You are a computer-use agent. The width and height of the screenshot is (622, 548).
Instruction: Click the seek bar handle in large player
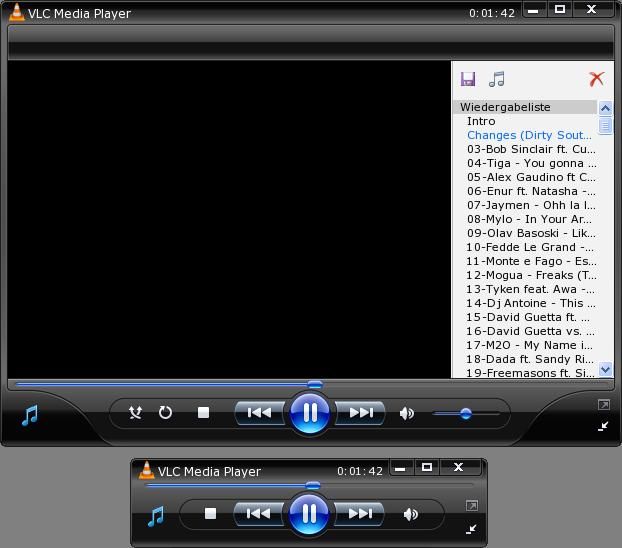315,384
